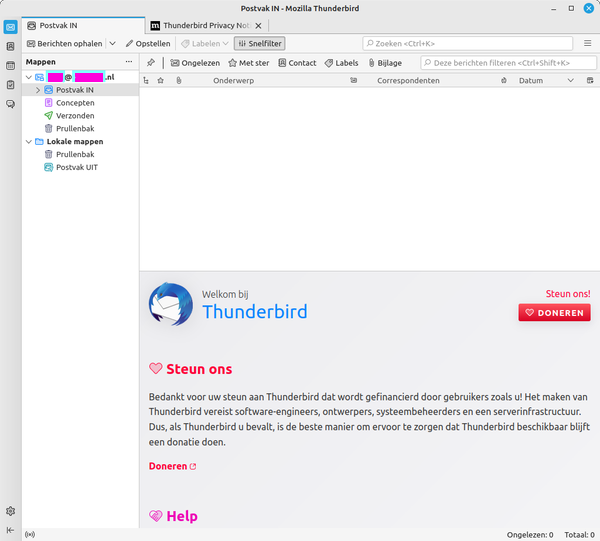Collapse the Lokale mappen tree
Viewport: 600px width, 541px height.
tap(27, 142)
